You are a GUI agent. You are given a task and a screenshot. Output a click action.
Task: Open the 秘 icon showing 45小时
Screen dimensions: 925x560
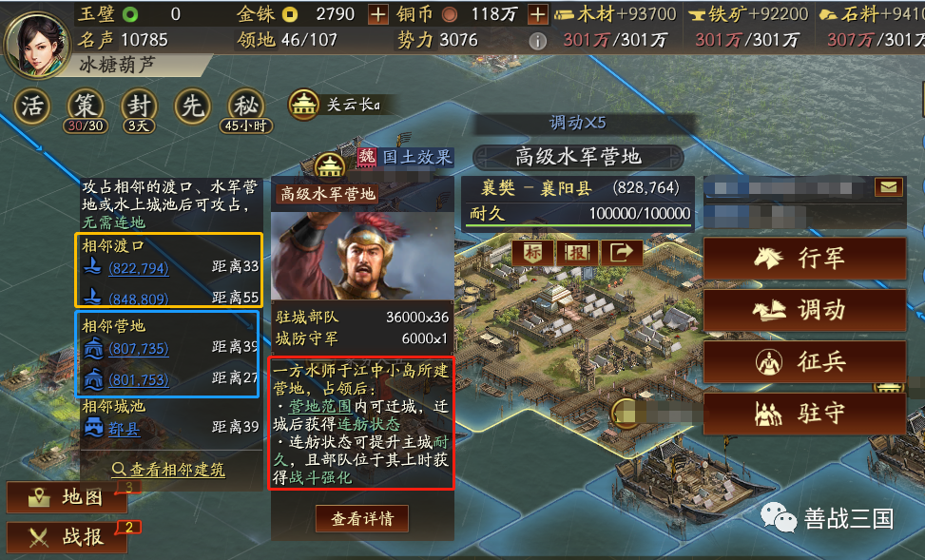tap(245, 106)
